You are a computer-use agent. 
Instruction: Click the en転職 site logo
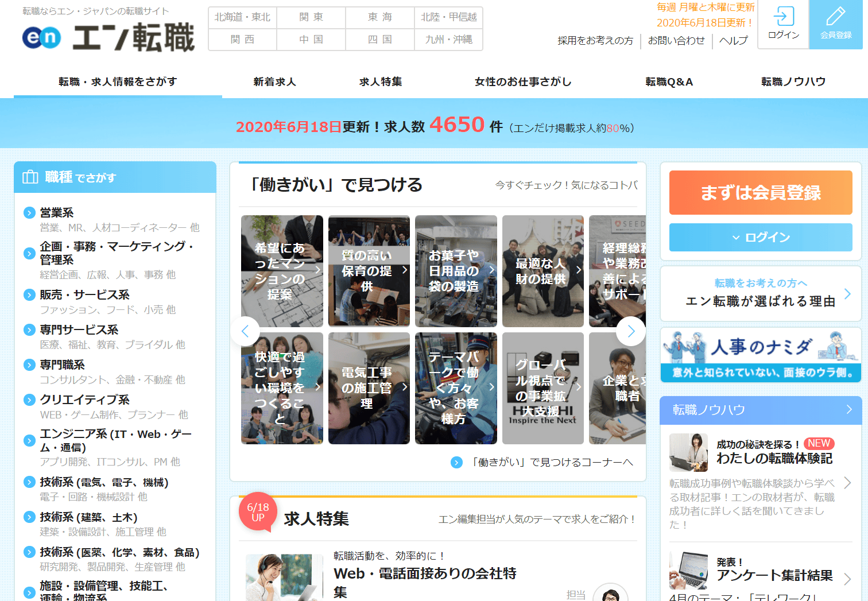click(108, 37)
